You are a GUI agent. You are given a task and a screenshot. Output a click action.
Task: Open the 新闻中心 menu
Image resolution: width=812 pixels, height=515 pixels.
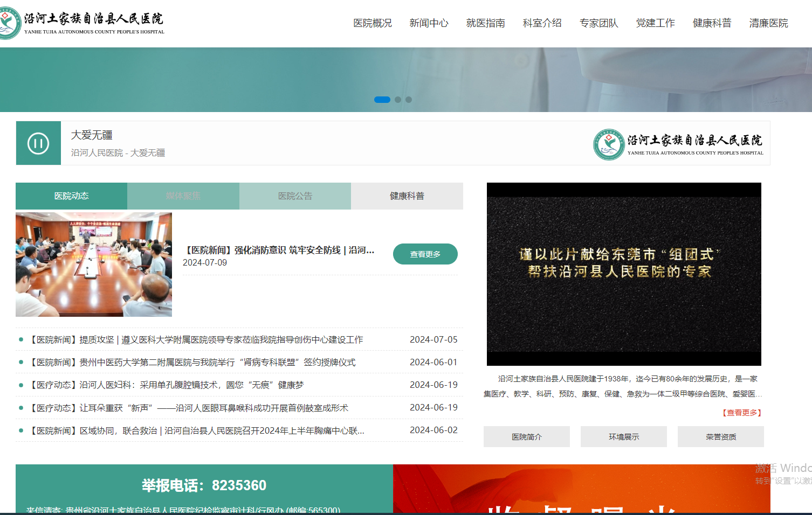coord(429,23)
